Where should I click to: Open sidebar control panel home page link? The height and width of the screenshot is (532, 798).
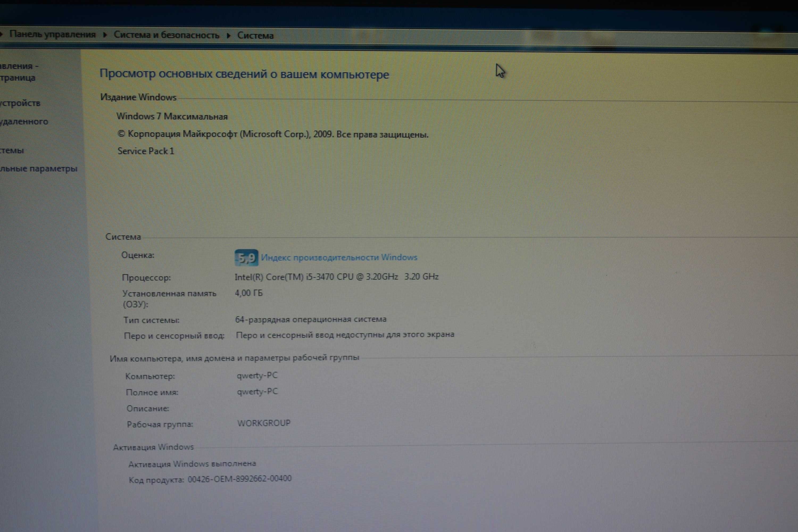[x=19, y=72]
